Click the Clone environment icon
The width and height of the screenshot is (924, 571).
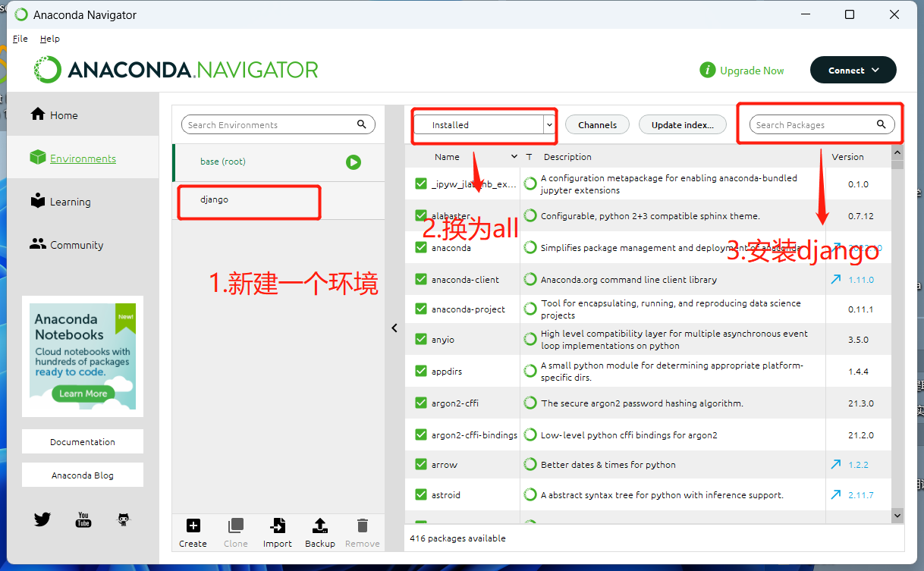click(236, 526)
